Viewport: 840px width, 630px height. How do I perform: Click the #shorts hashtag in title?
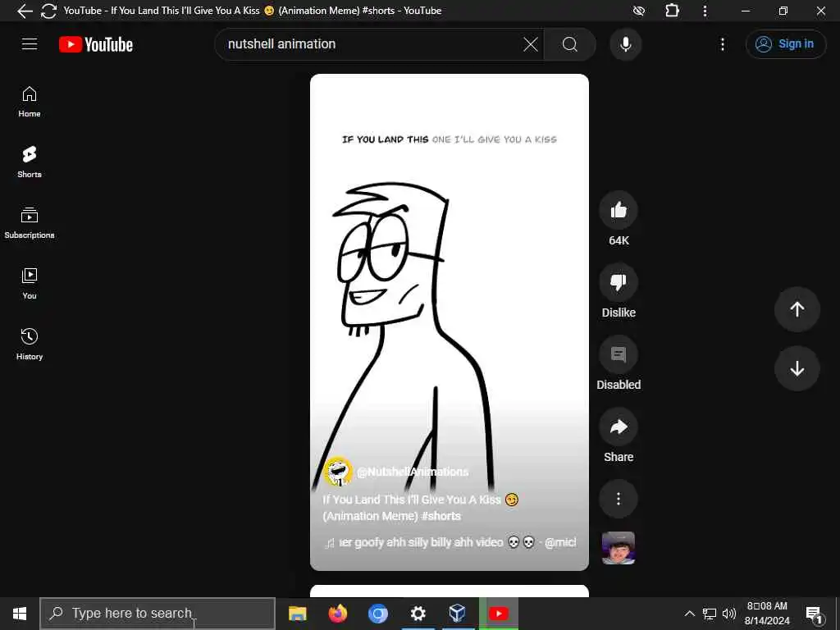tap(441, 516)
